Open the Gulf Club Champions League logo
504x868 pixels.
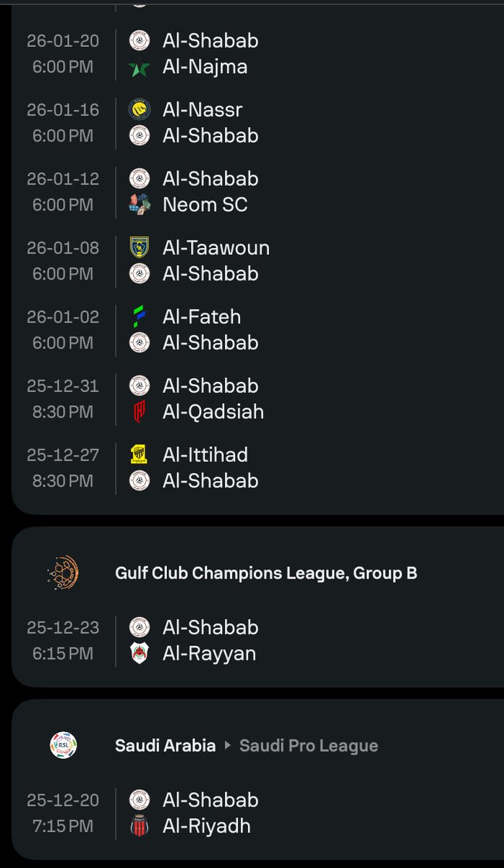[63, 574]
